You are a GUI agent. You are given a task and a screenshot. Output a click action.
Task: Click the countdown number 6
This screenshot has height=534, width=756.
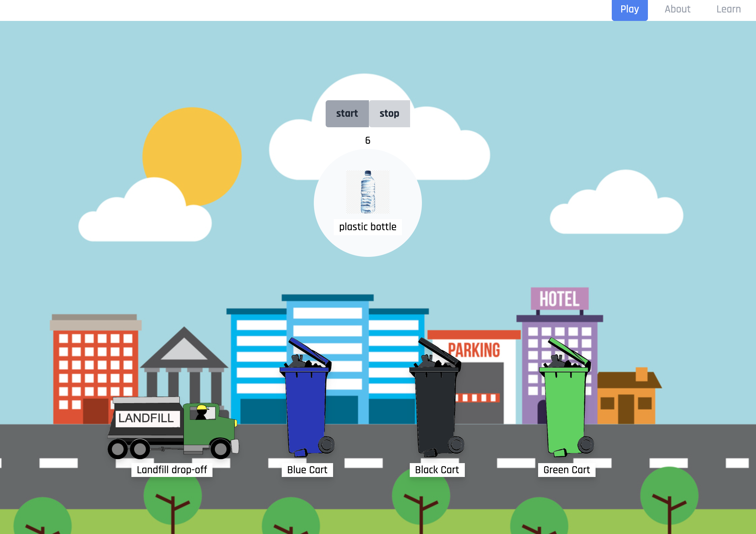point(368,140)
